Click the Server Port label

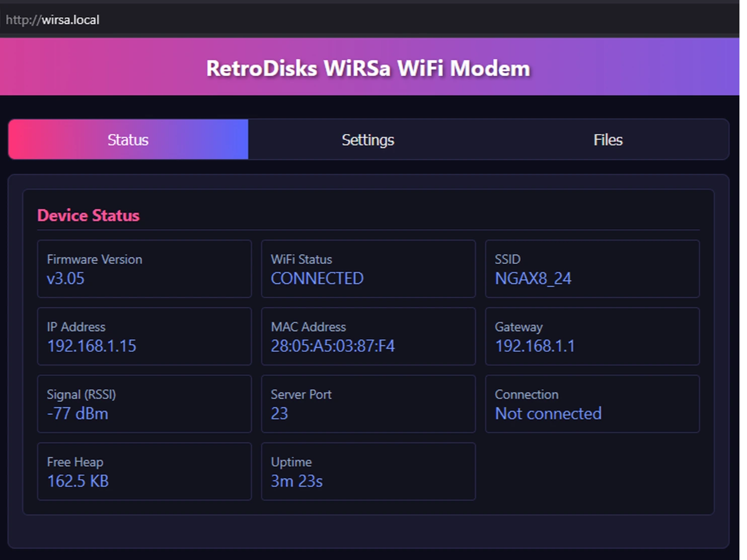coord(301,394)
